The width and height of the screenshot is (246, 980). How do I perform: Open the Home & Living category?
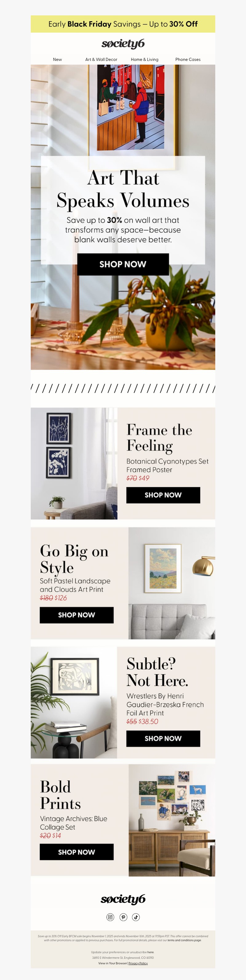(145, 59)
